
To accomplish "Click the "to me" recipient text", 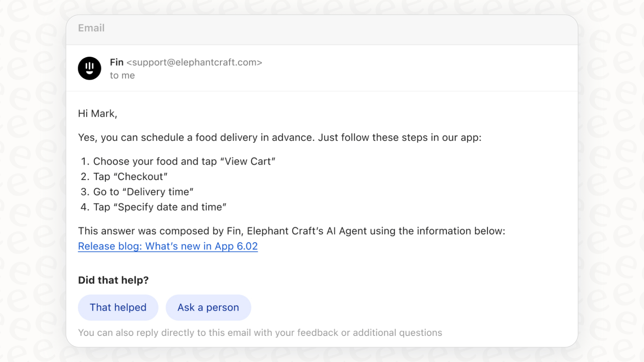I will click(122, 75).
